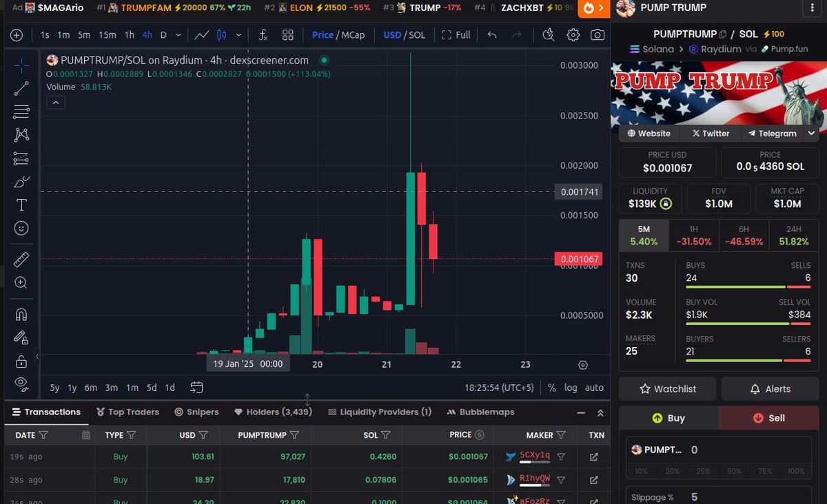
Task: Switch to Top Traders tab
Action: coord(127,412)
